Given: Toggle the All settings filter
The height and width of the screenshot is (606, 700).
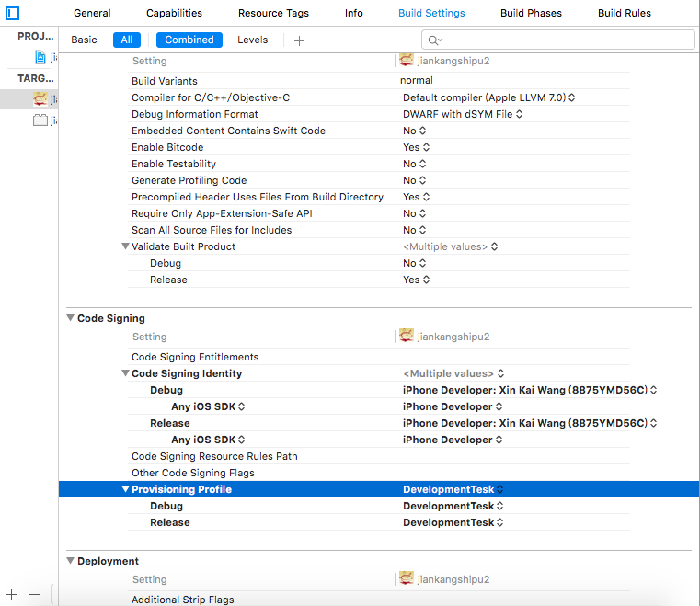Looking at the screenshot, I should 127,40.
